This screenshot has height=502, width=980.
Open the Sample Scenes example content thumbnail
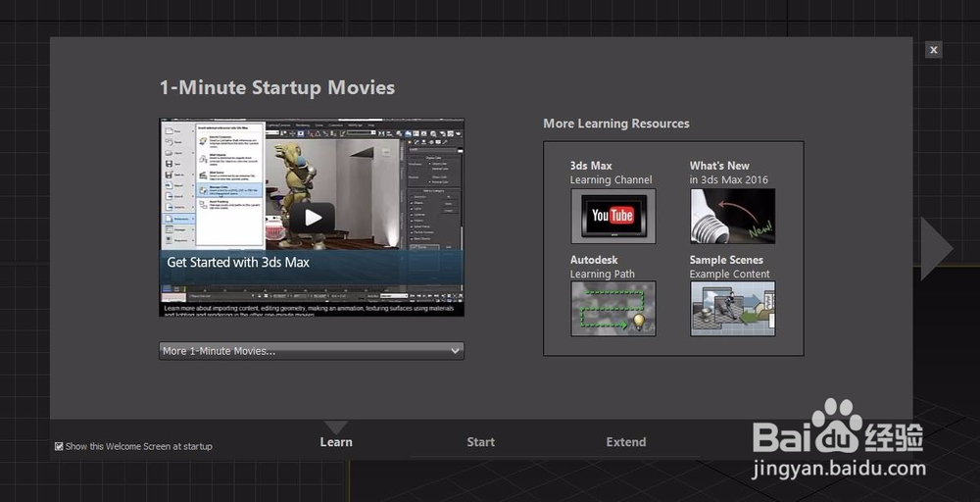[732, 308]
